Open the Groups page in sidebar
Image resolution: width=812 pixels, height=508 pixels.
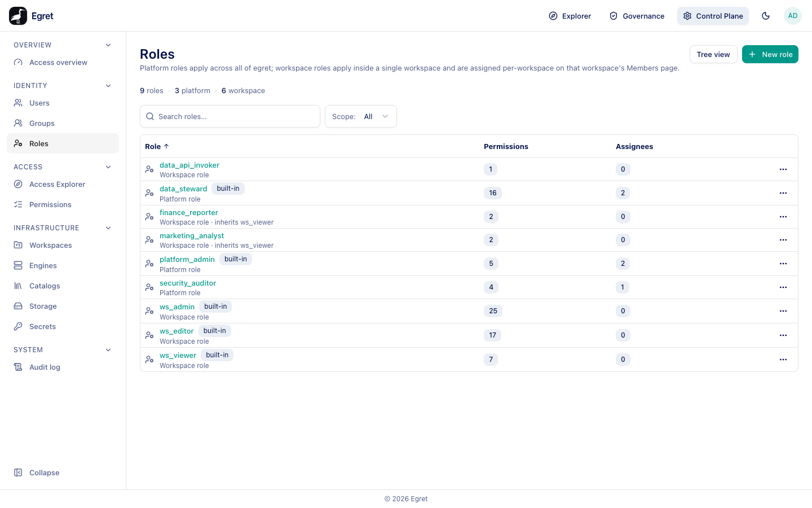pyautogui.click(x=63, y=123)
